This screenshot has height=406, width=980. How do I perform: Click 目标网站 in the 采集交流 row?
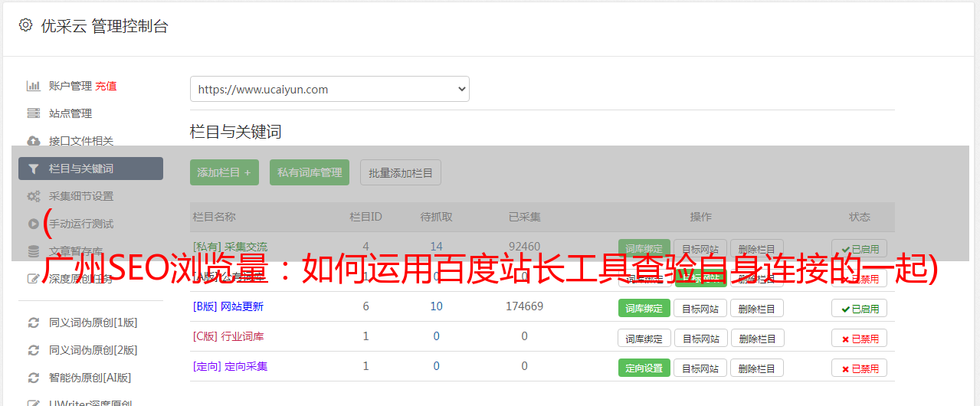tap(700, 248)
